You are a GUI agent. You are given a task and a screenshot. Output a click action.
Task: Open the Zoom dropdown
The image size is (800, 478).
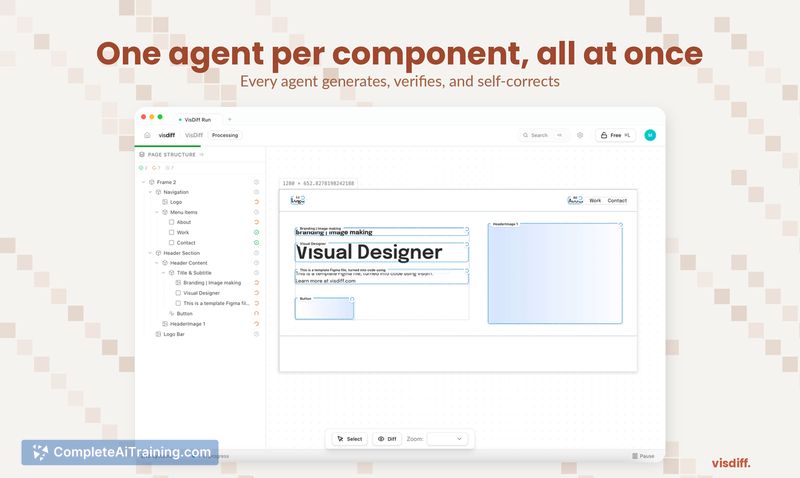[447, 439]
